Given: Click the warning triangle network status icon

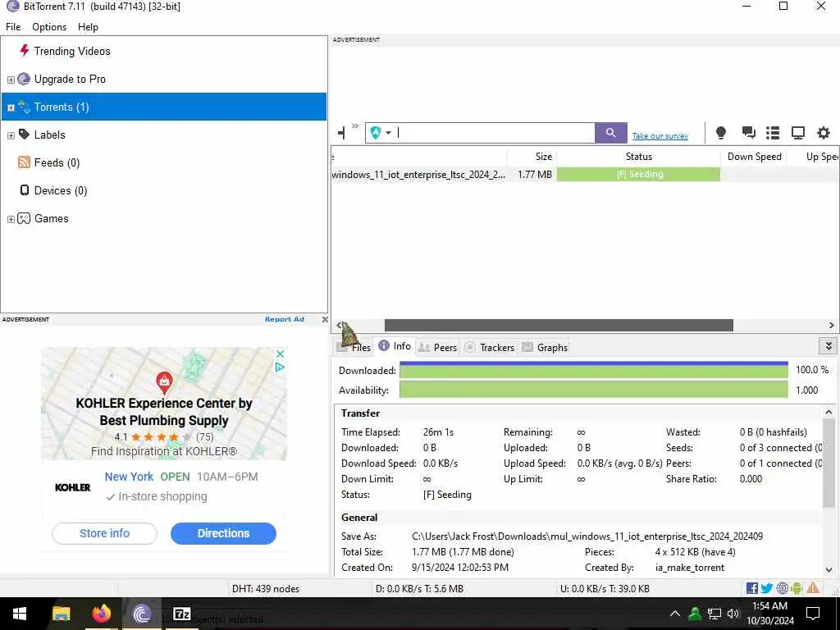Looking at the screenshot, I should pos(813,588).
